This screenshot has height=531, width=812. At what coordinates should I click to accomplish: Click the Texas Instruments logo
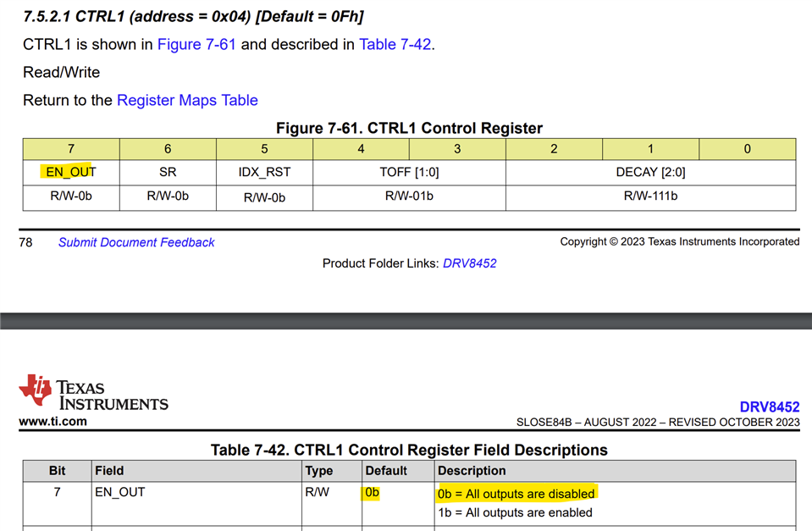point(94,392)
